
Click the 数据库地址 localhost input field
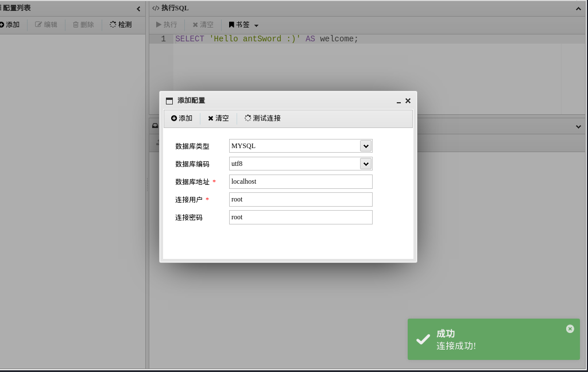coord(301,181)
